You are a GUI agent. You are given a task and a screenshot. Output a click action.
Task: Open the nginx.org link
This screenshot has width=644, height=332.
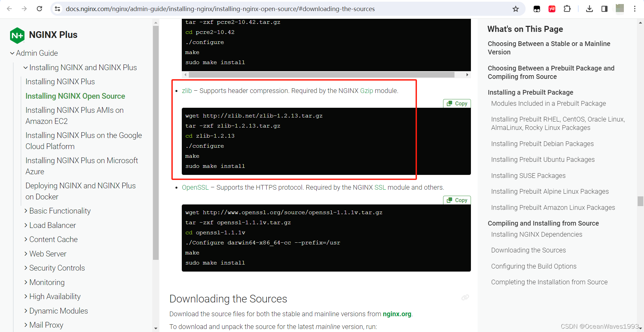[x=397, y=314]
